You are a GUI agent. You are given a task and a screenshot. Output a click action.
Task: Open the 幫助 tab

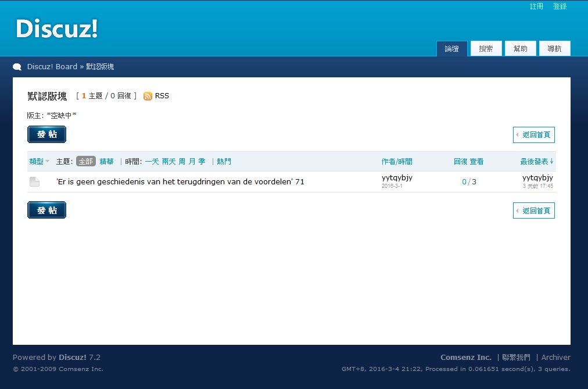[x=520, y=49]
